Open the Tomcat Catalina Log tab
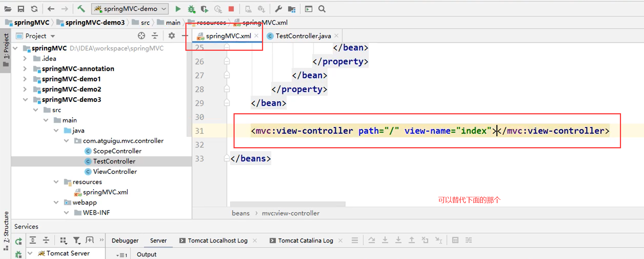Viewport: 644px width, 259px height. pos(305,240)
